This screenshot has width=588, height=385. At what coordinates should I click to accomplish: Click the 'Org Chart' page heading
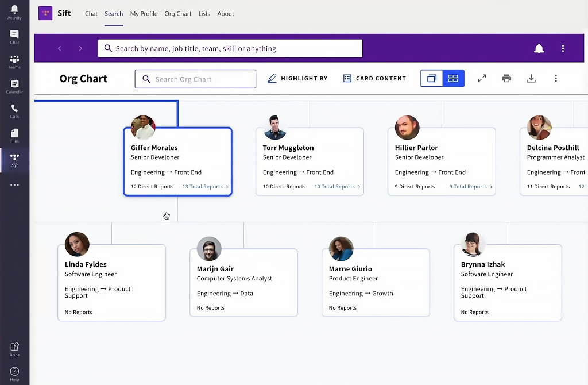(x=83, y=79)
